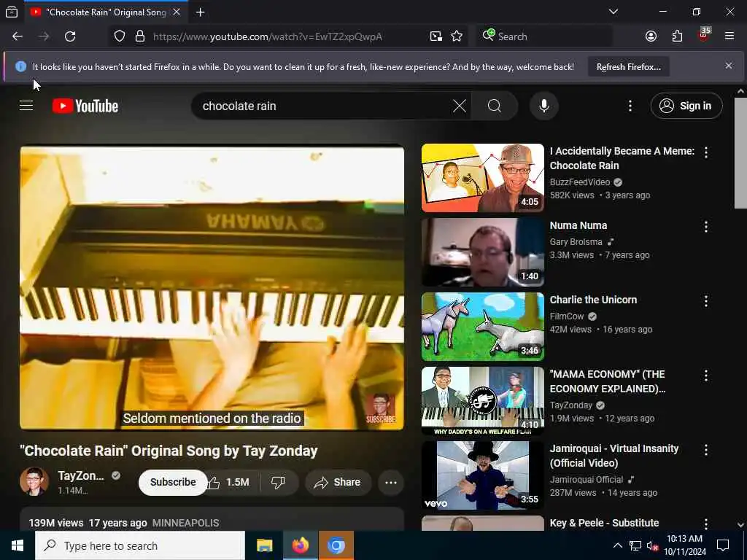Subscribe to TayZonday channel

click(173, 483)
